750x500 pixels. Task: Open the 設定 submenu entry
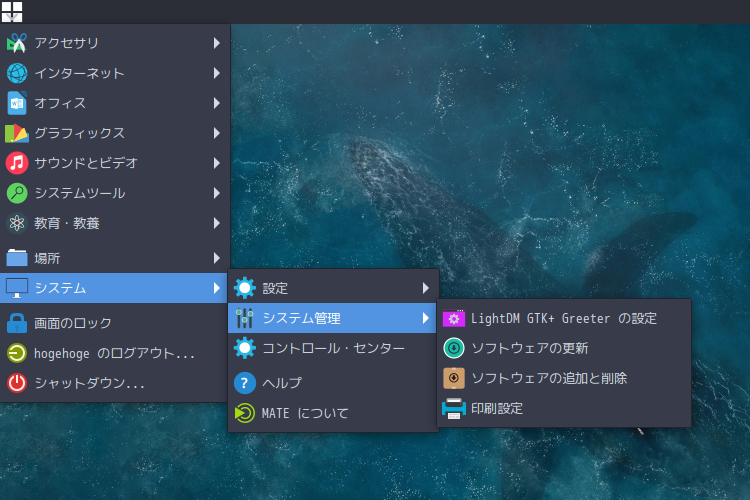[x=332, y=288]
